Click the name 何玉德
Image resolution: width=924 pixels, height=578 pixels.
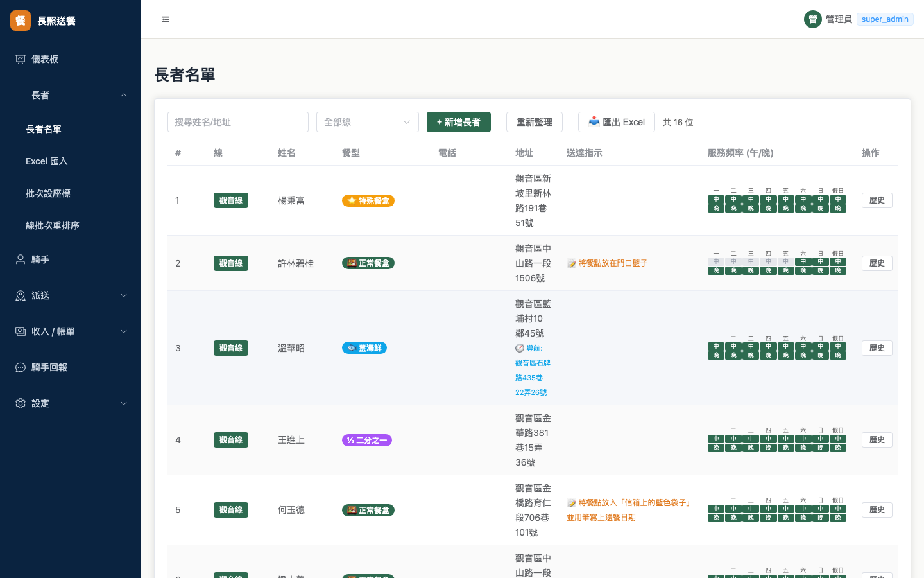pos(291,510)
